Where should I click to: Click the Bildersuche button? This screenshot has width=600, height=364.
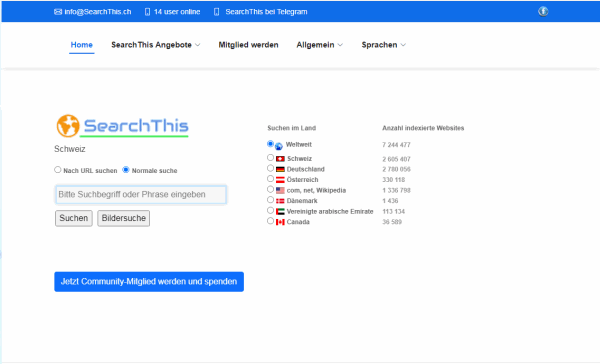[x=124, y=218]
